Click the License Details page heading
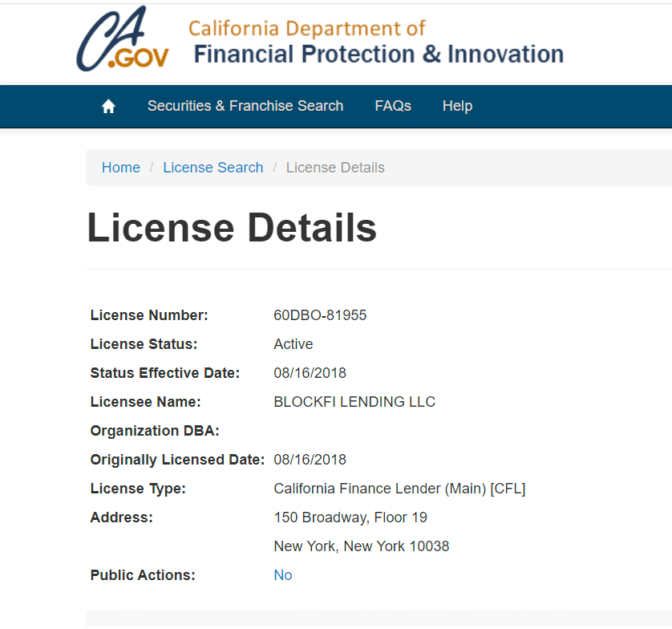Screen dimensions: 672x629 [x=232, y=228]
